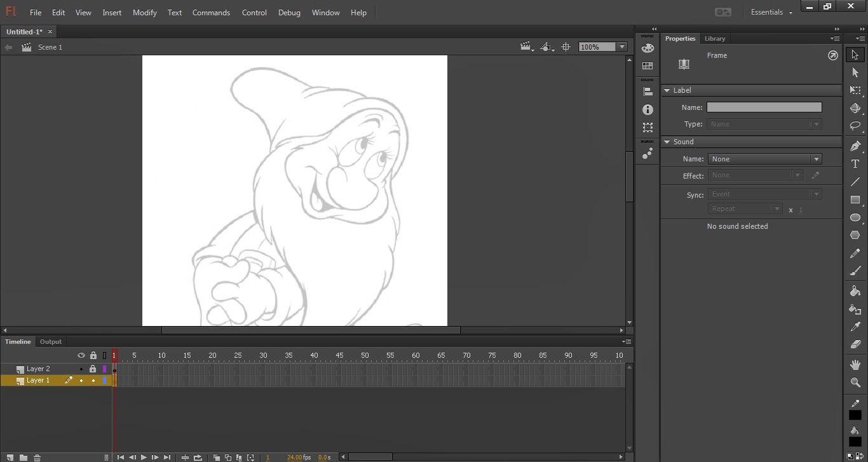The image size is (868, 462).
Task: Hide Layer 1 using its visibility dot
Action: tap(81, 381)
